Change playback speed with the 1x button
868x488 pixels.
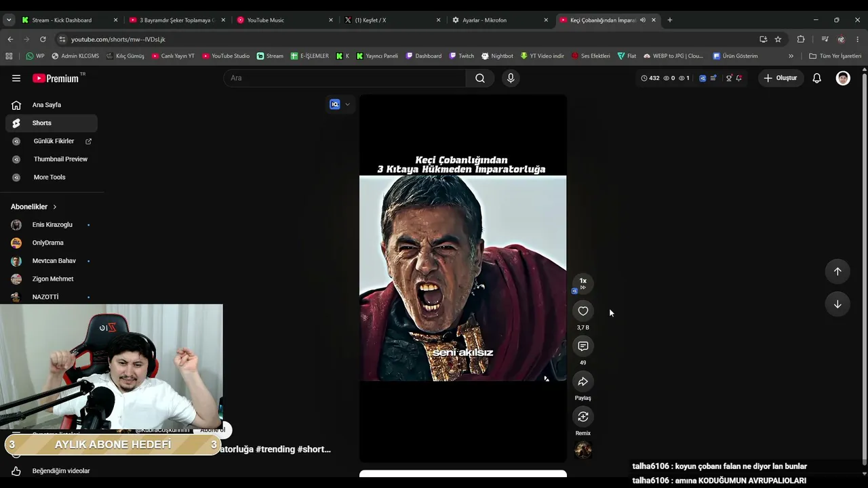click(583, 283)
